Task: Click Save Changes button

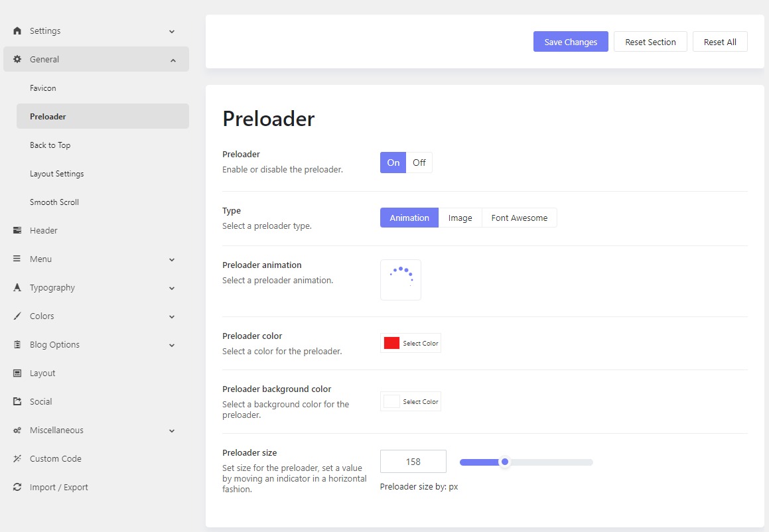Action: (571, 42)
